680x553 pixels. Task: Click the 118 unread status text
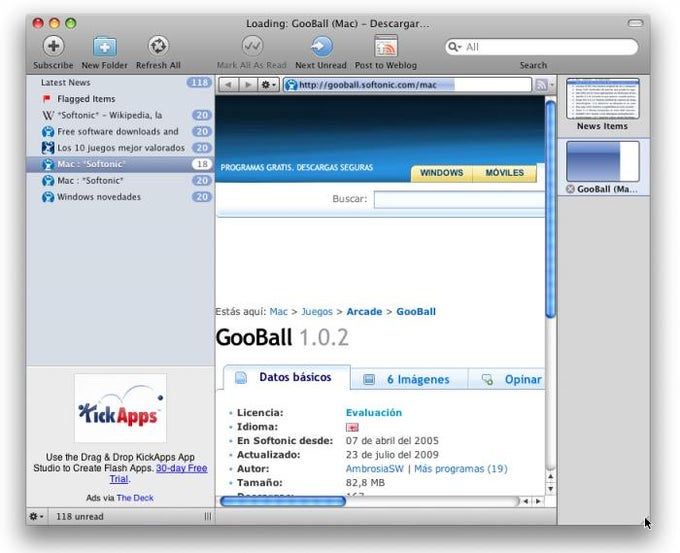click(x=80, y=517)
